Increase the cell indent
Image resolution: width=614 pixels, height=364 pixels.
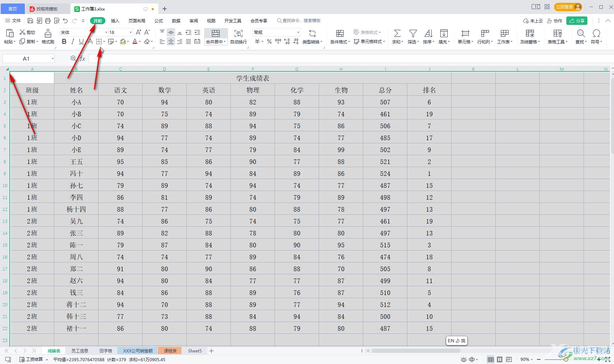click(197, 32)
